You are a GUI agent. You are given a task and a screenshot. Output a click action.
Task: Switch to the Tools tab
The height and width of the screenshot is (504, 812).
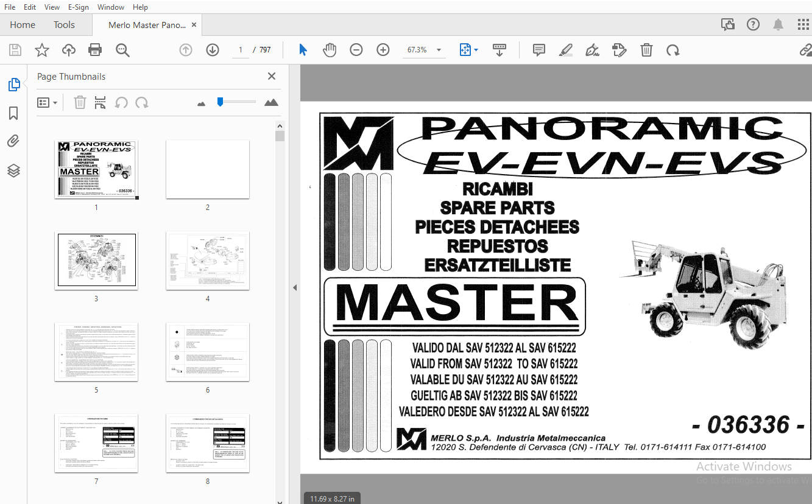coord(64,25)
